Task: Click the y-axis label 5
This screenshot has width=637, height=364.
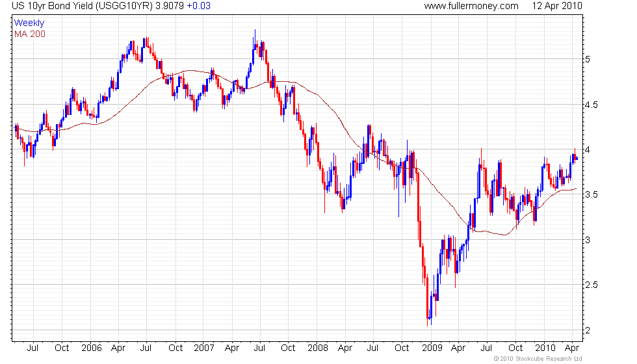Action: (588, 59)
